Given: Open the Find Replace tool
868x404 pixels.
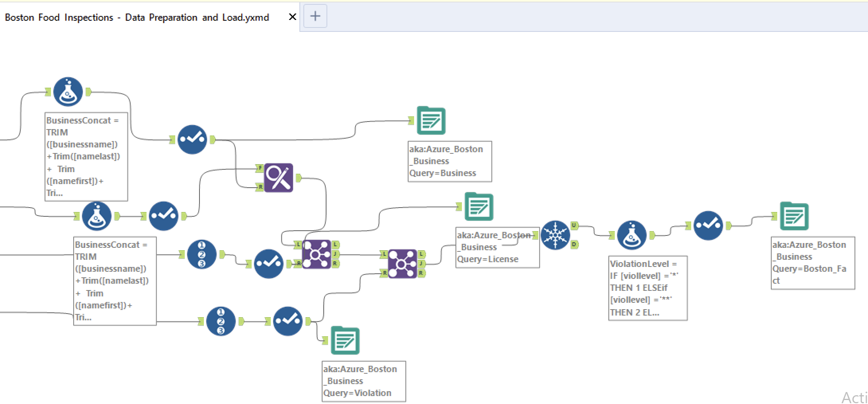Looking at the screenshot, I should point(278,178).
